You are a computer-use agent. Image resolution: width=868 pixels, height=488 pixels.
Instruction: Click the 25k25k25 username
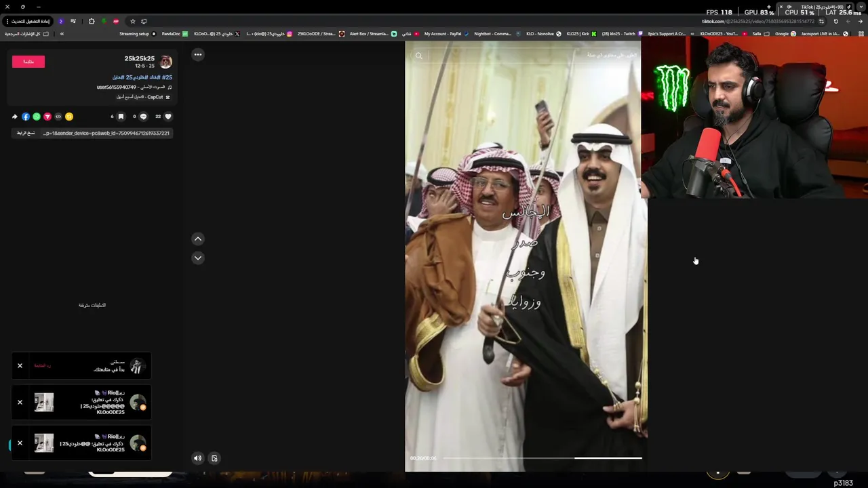coord(140,59)
